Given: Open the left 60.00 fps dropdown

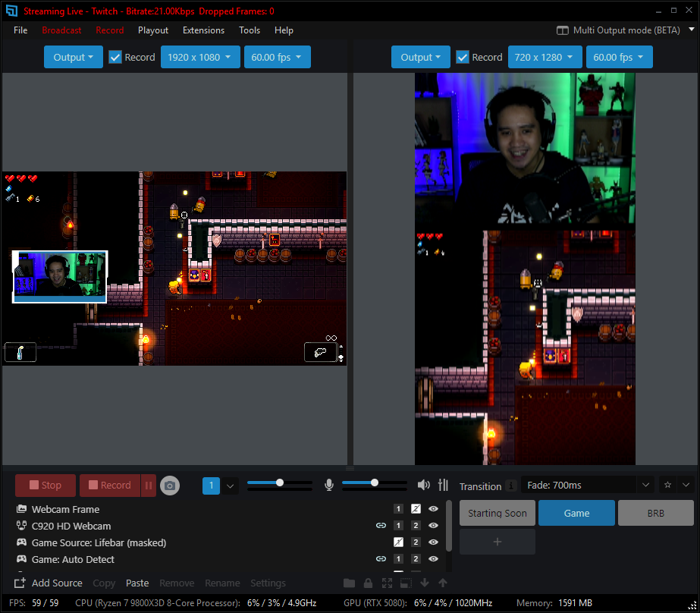Looking at the screenshot, I should point(278,57).
